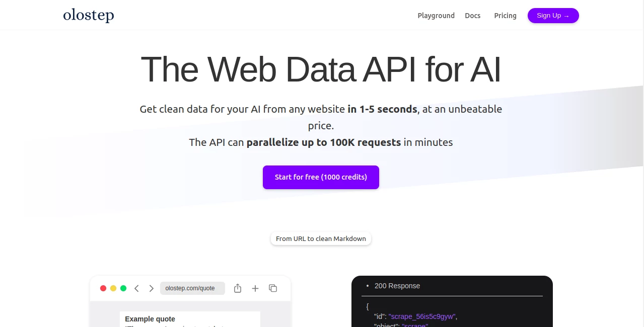Click the From URL to clean Markdown pill

click(x=321, y=238)
